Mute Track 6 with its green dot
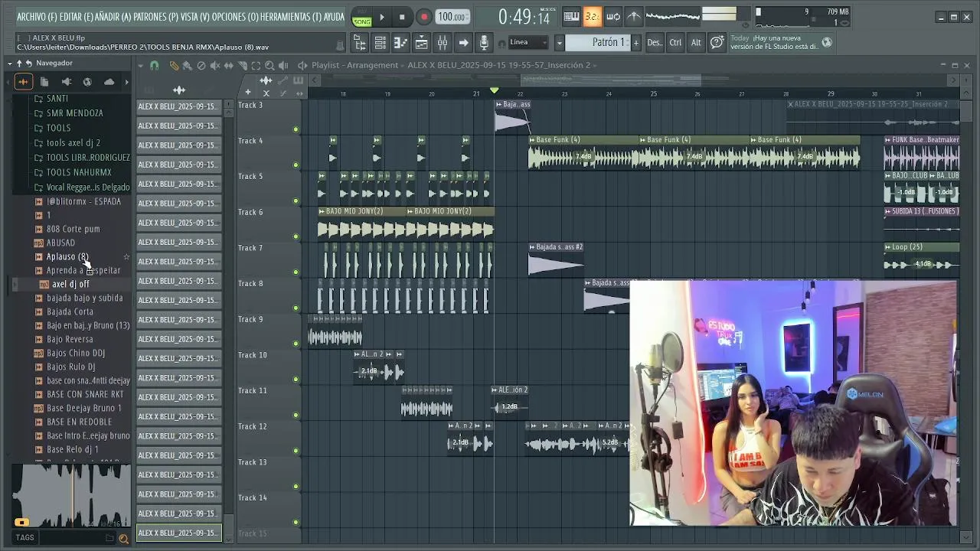Viewport: 980px width, 551px height. click(296, 236)
